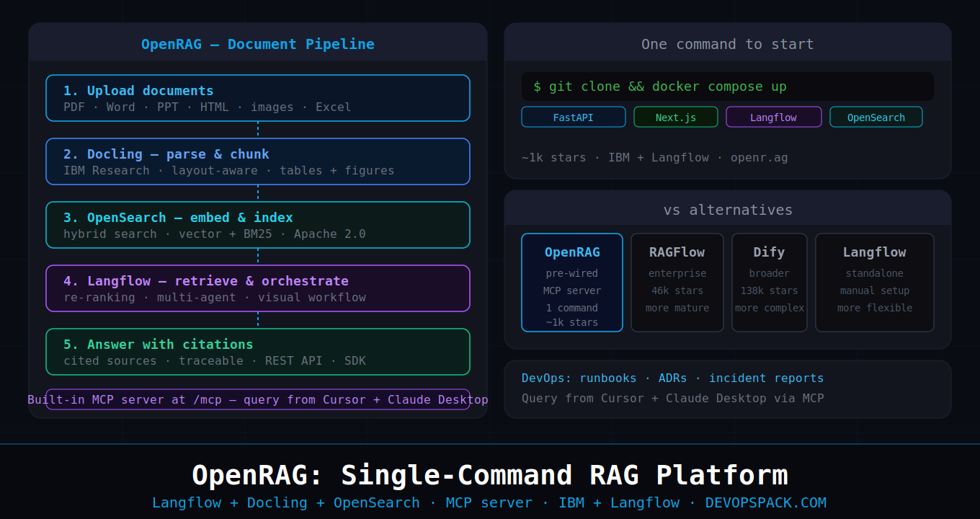Click the Built-in MCP server banner

tap(258, 399)
